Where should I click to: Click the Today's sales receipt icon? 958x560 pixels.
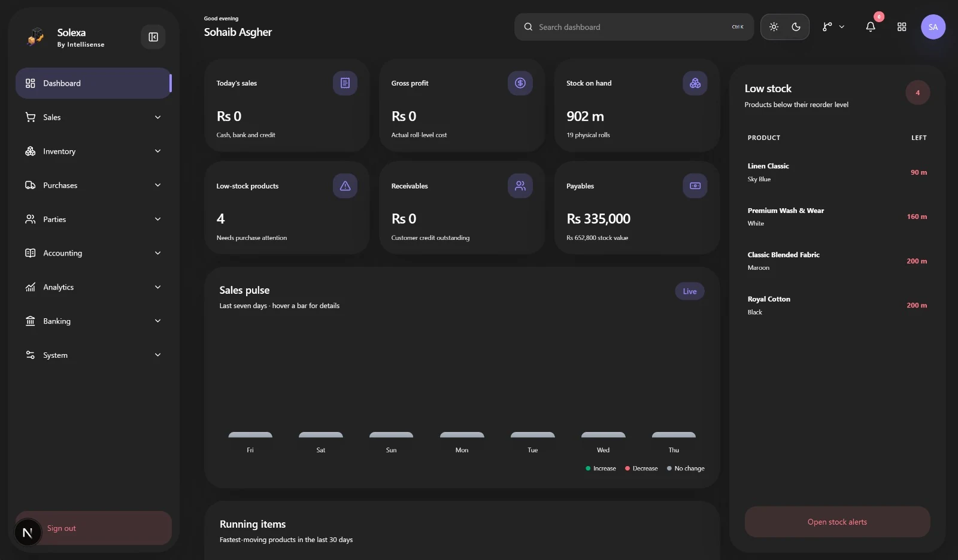click(345, 83)
